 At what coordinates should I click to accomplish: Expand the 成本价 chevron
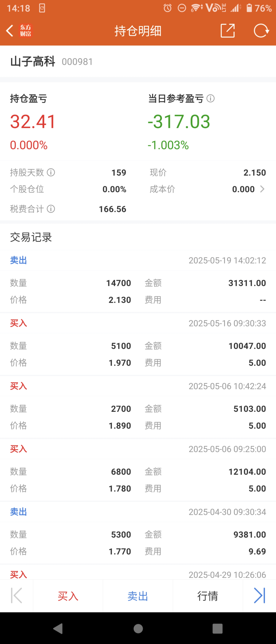pos(262,189)
